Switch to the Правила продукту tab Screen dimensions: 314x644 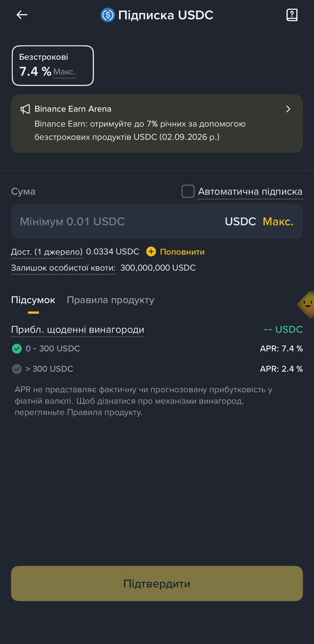[110, 300]
